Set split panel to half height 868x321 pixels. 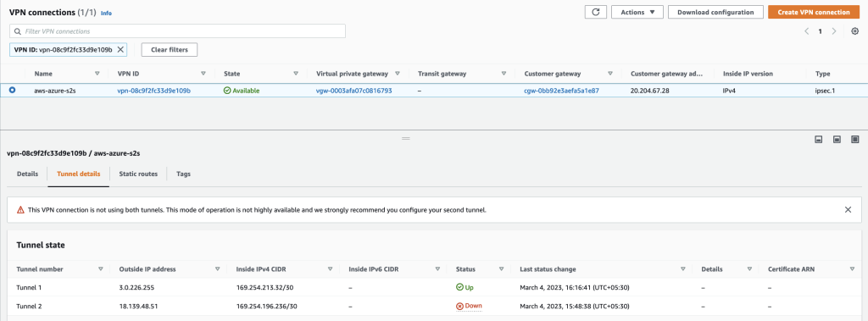pyautogui.click(x=837, y=140)
